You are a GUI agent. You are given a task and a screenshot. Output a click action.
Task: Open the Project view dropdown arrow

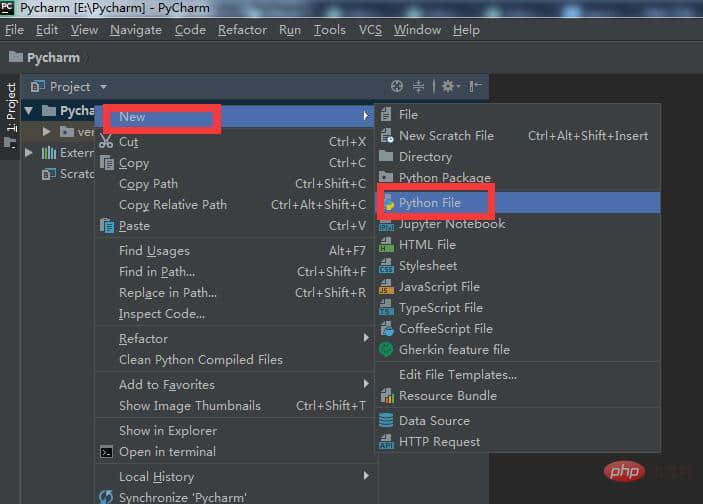104,87
